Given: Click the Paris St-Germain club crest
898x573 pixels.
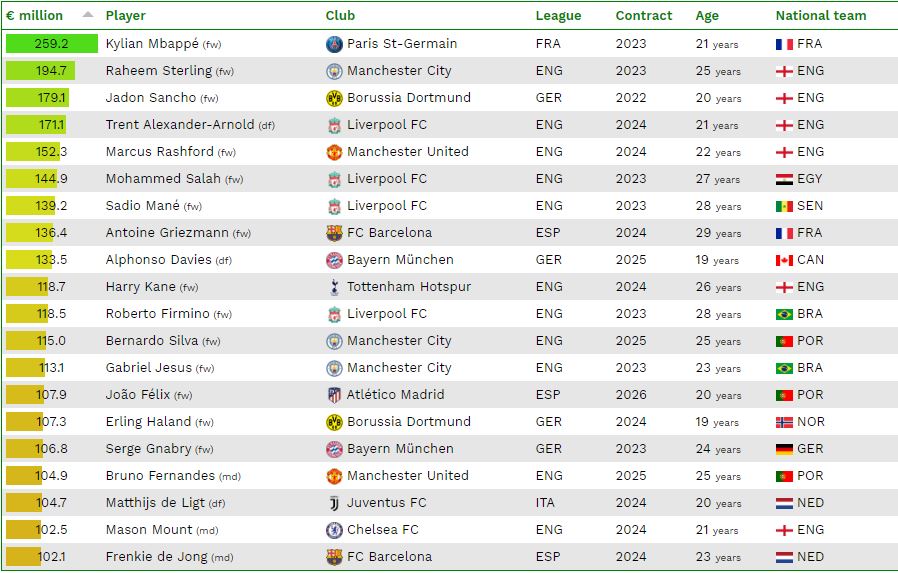Looking at the screenshot, I should pos(334,44).
